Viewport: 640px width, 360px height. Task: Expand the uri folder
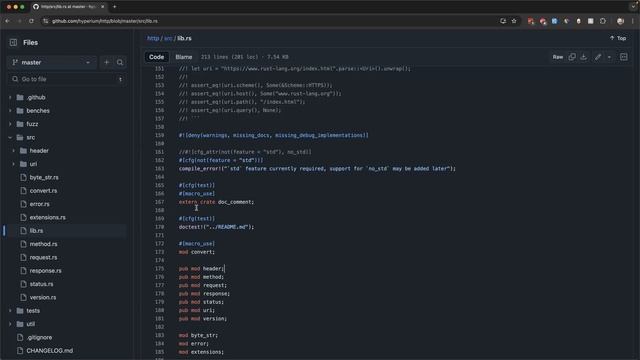[13, 164]
